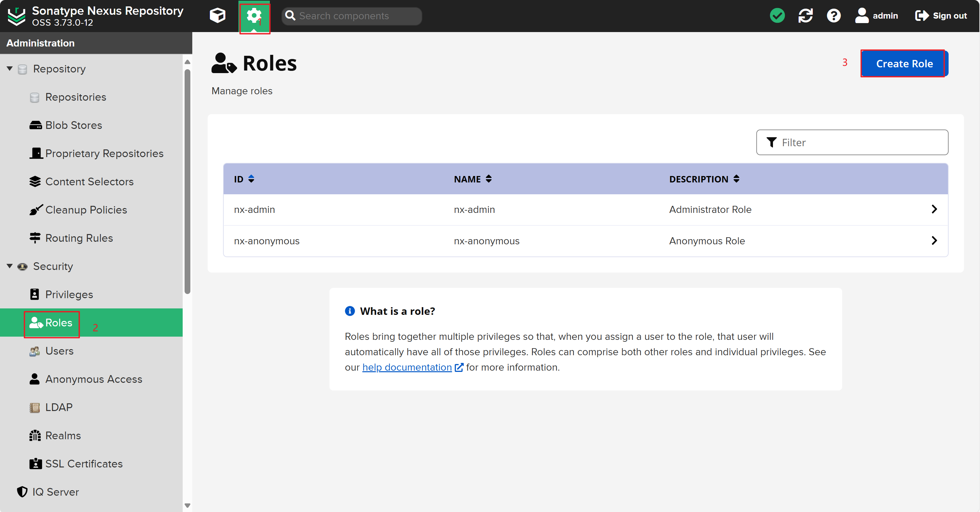This screenshot has width=980, height=512.
Task: Click nx-admin in the ID column
Action: point(254,209)
